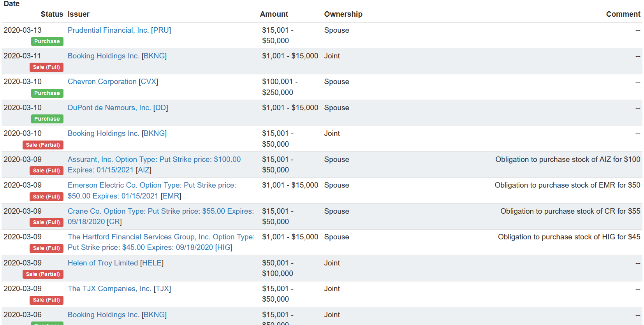Image resolution: width=644 pixels, height=325 pixels.
Task: Select comment about purchasing AIZ stock for $100
Action: [568, 160]
